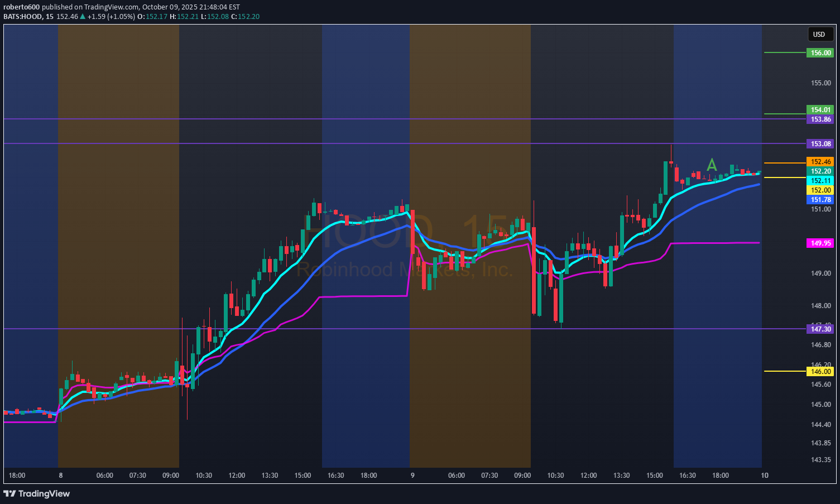Select the green 154.01 price label
The width and height of the screenshot is (840, 504).
tap(820, 110)
